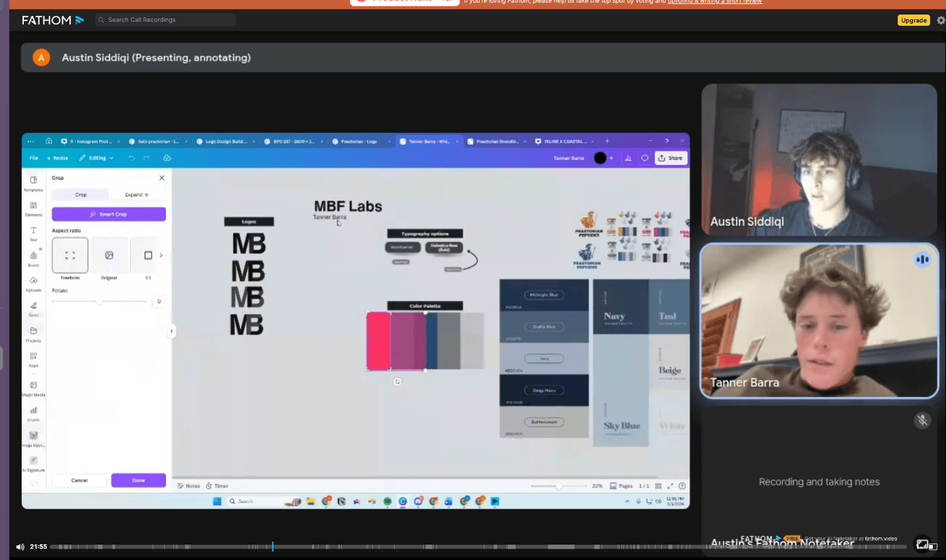Image resolution: width=946 pixels, height=560 pixels.
Task: Open the Editing mode dropdown
Action: (97, 158)
